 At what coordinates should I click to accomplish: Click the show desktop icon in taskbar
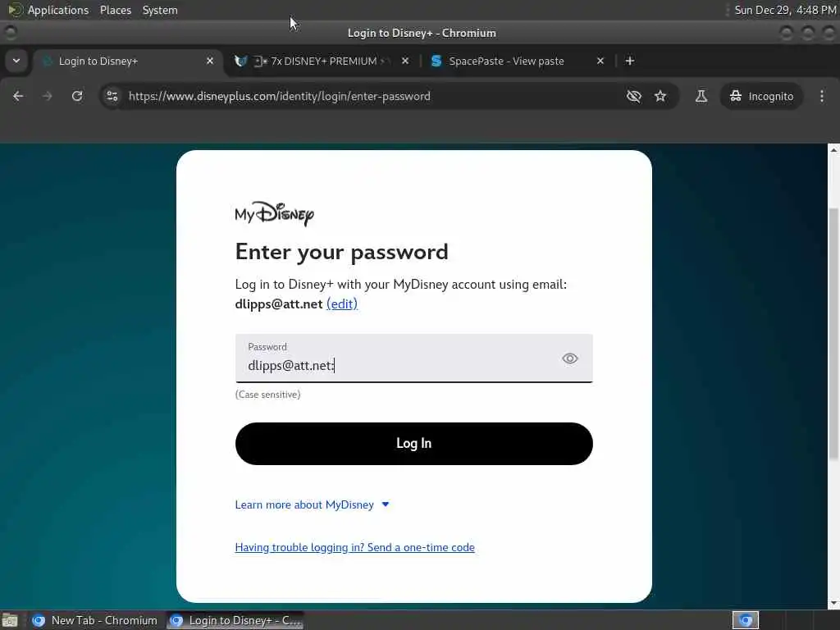tap(10, 620)
